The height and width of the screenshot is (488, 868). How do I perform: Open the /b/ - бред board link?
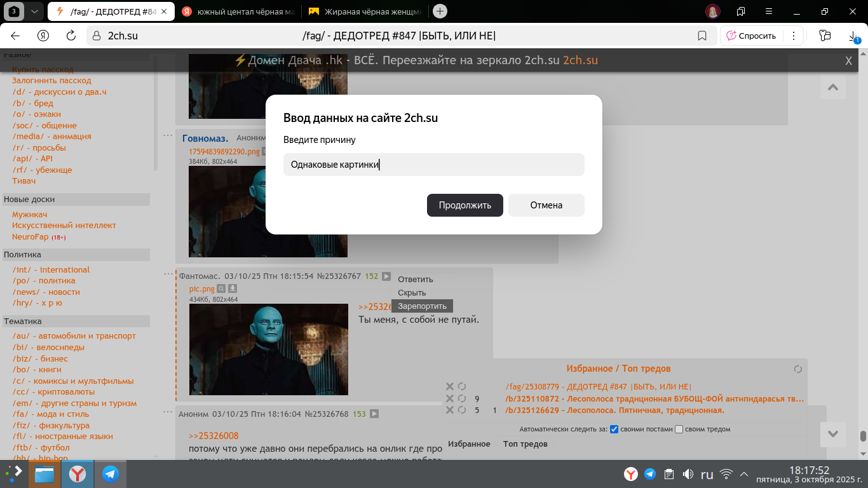(32, 103)
